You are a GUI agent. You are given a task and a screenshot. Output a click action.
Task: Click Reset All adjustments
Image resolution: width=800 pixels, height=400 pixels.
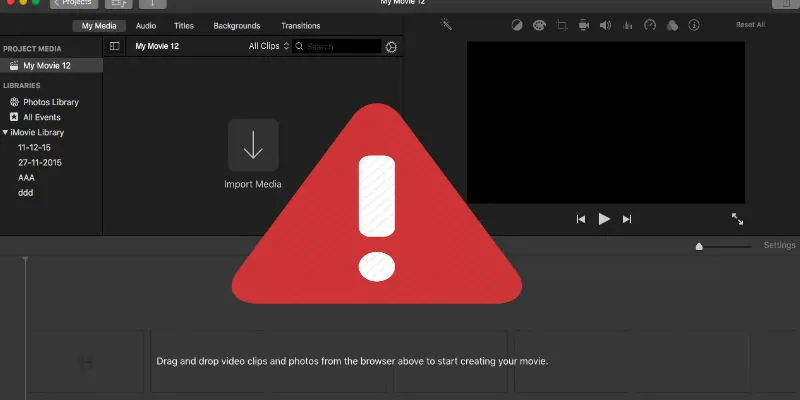(x=750, y=24)
